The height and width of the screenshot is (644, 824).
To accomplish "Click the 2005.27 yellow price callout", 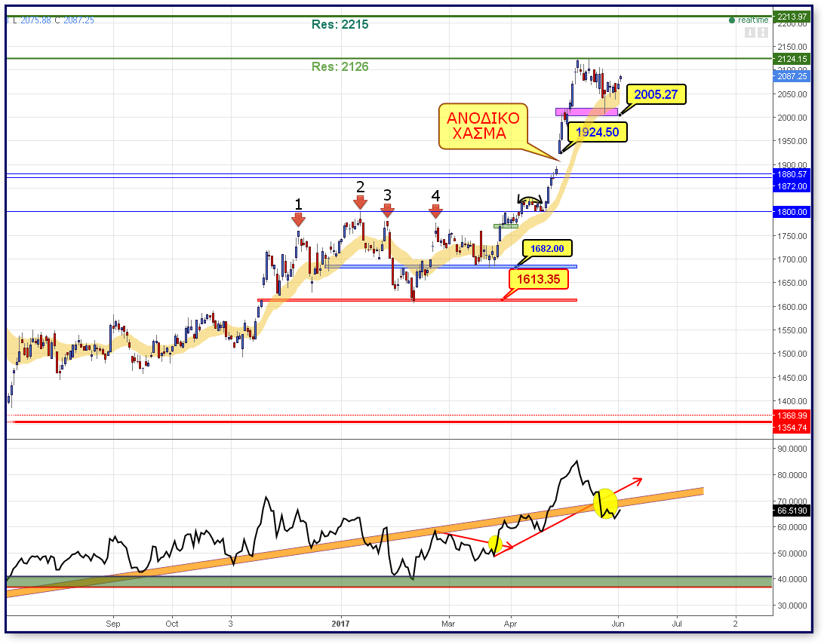I will [x=656, y=94].
